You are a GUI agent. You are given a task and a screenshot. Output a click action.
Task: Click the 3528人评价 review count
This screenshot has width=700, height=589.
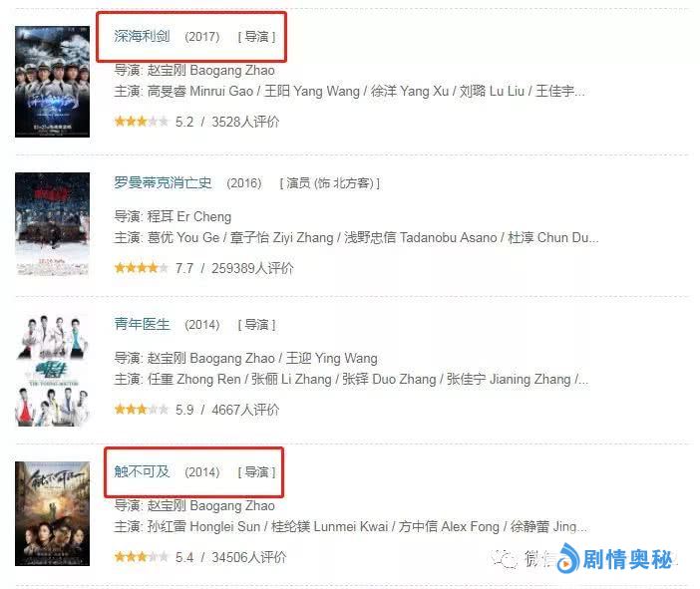click(x=245, y=122)
